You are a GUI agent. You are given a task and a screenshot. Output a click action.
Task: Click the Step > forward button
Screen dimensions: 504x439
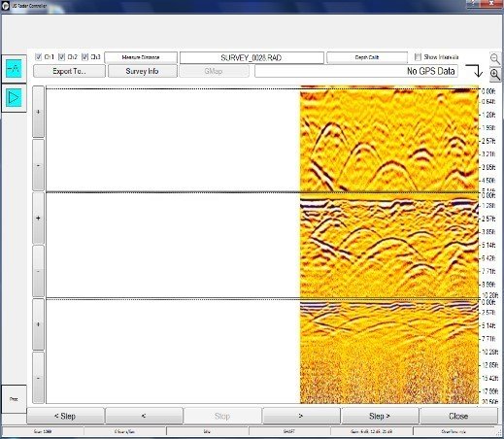pos(380,416)
